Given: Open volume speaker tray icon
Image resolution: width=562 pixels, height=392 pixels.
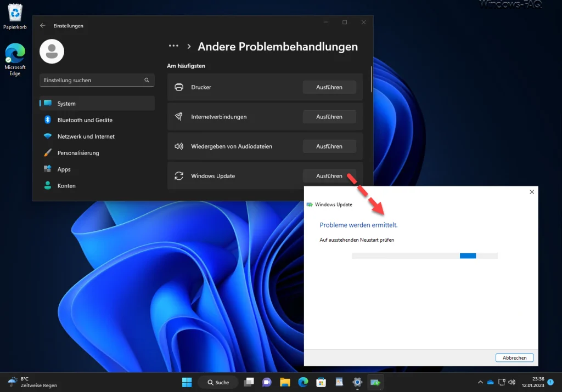Looking at the screenshot, I should 512,382.
